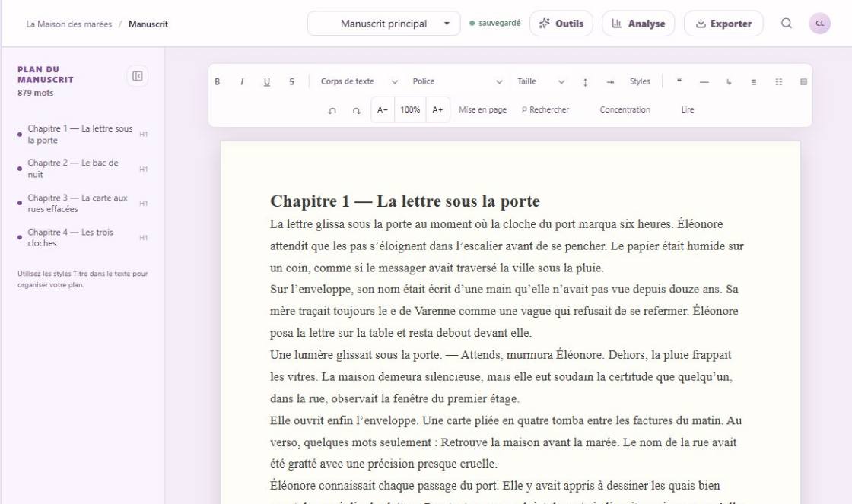Toggle italic formatting
The width and height of the screenshot is (852, 504).
(x=242, y=81)
